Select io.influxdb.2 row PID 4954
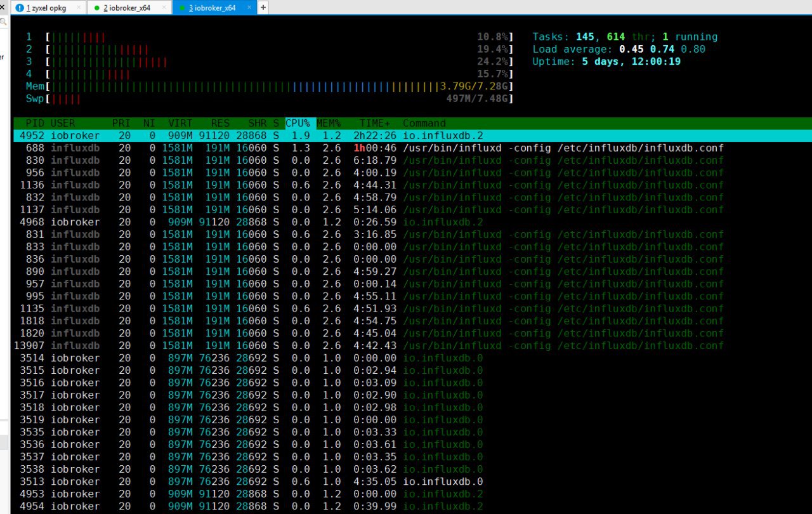 (412, 506)
